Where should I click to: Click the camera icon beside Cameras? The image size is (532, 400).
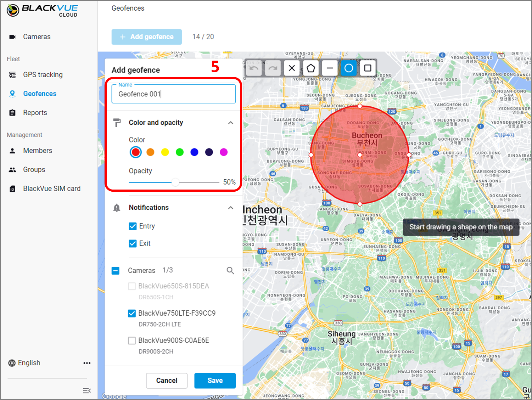point(12,37)
